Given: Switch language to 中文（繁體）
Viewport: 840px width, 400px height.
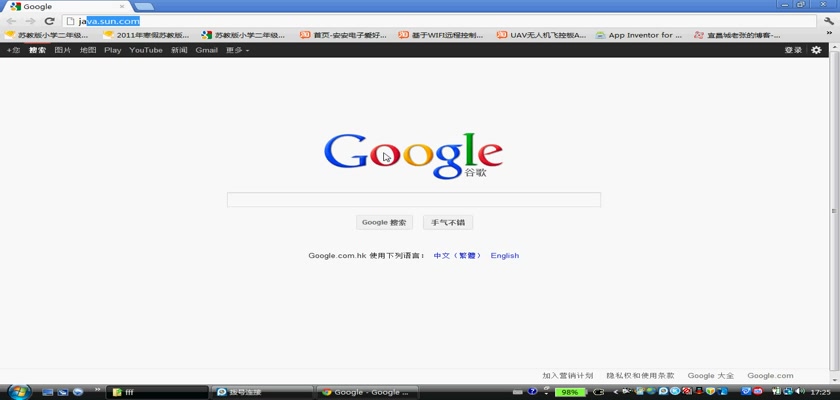Looking at the screenshot, I should click(458, 255).
